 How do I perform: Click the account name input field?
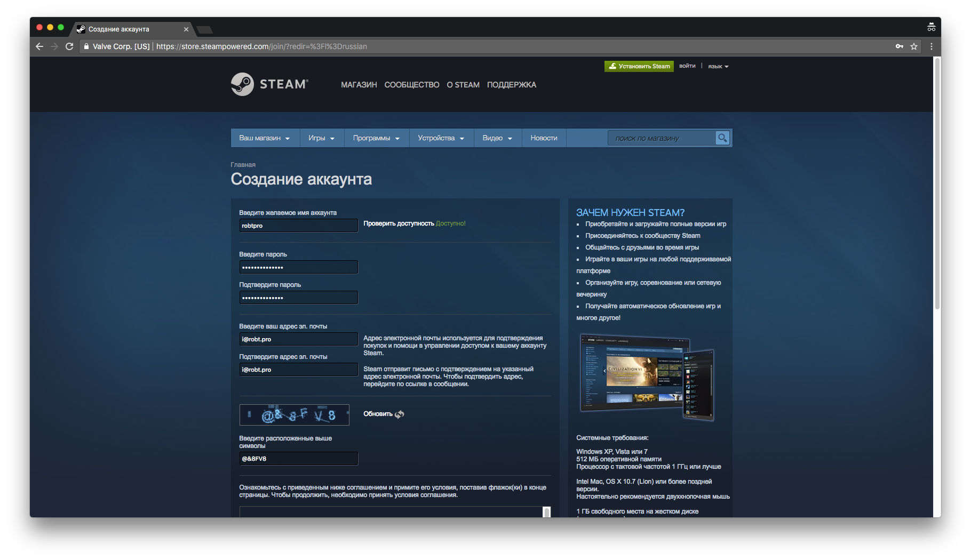click(x=298, y=226)
